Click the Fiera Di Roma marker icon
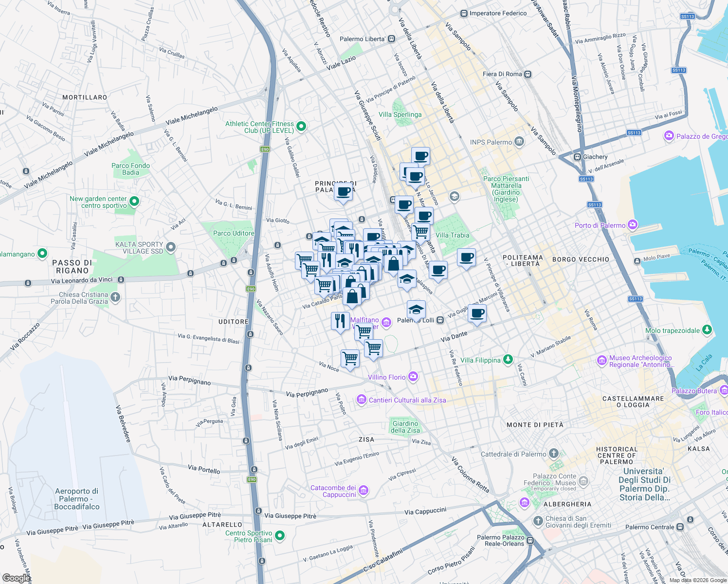 click(528, 73)
